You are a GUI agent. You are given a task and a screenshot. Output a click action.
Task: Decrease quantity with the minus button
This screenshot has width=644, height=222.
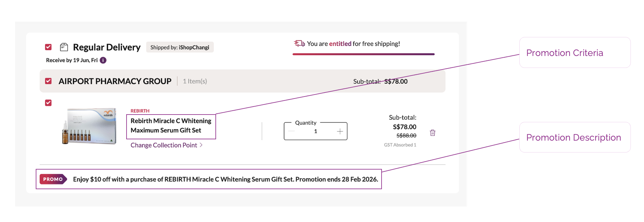(x=292, y=131)
